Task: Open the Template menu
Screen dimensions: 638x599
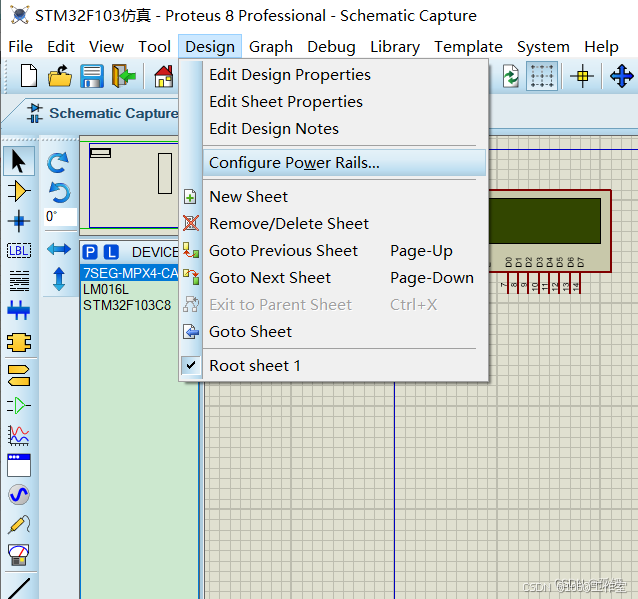Action: click(468, 47)
